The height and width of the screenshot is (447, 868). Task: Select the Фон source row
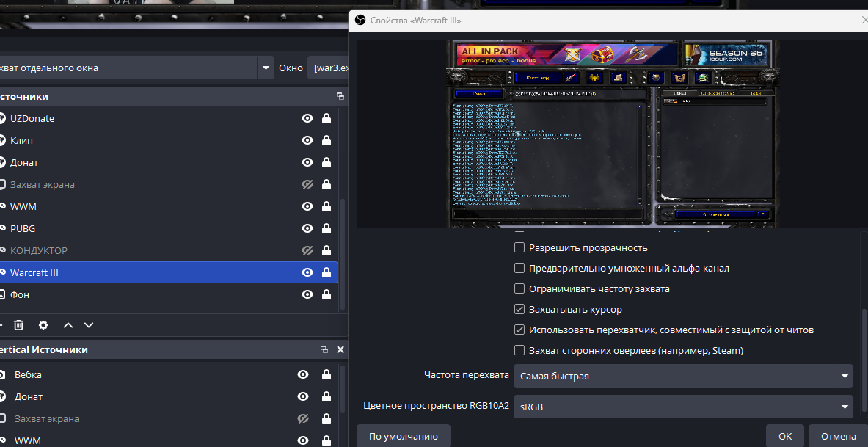tap(168, 294)
